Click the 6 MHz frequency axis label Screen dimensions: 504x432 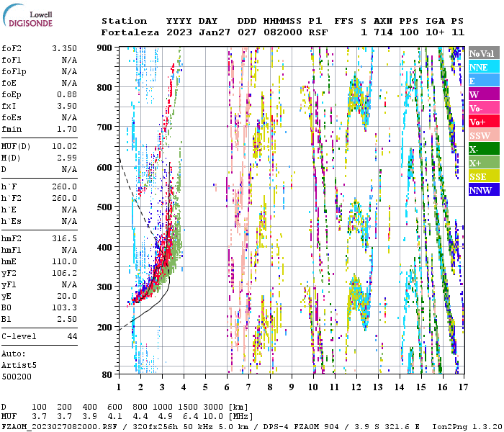point(227,387)
